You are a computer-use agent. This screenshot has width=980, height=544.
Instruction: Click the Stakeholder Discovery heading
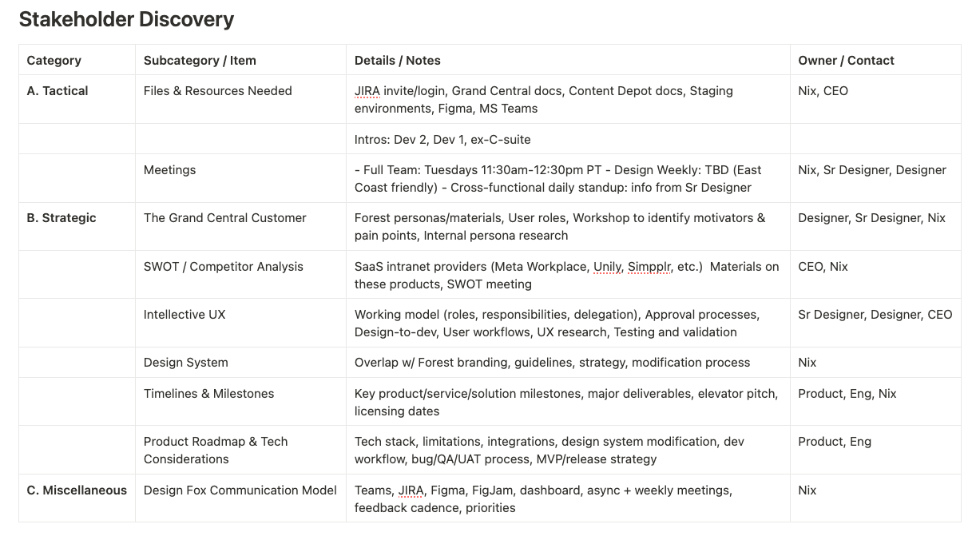(x=126, y=19)
